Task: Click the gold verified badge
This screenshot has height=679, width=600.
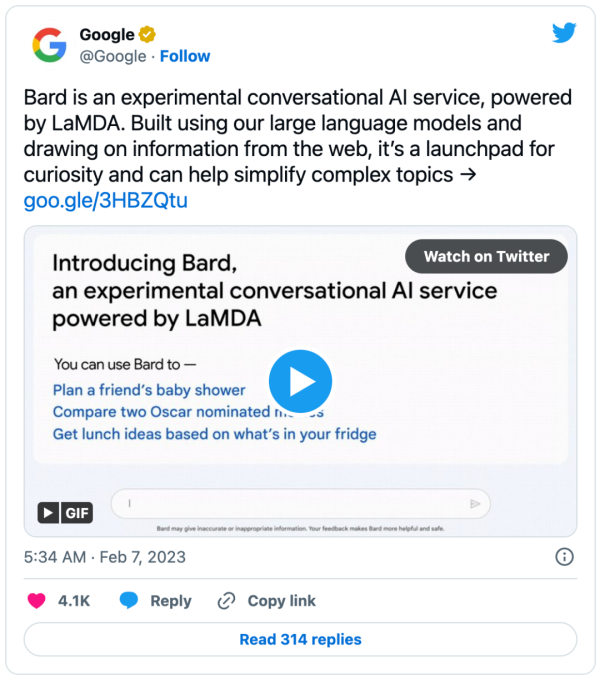Action: click(x=147, y=35)
